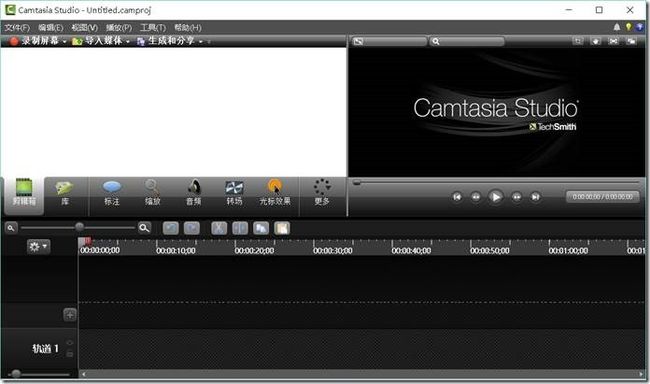The image size is (650, 384).
Task: Click the step forward button
Action: pyautogui.click(x=517, y=197)
